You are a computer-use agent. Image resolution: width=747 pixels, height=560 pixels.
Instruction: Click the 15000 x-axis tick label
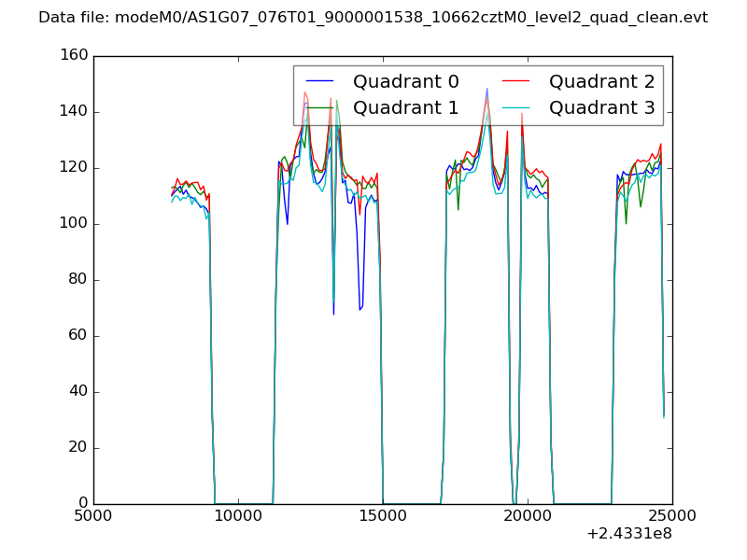383,516
